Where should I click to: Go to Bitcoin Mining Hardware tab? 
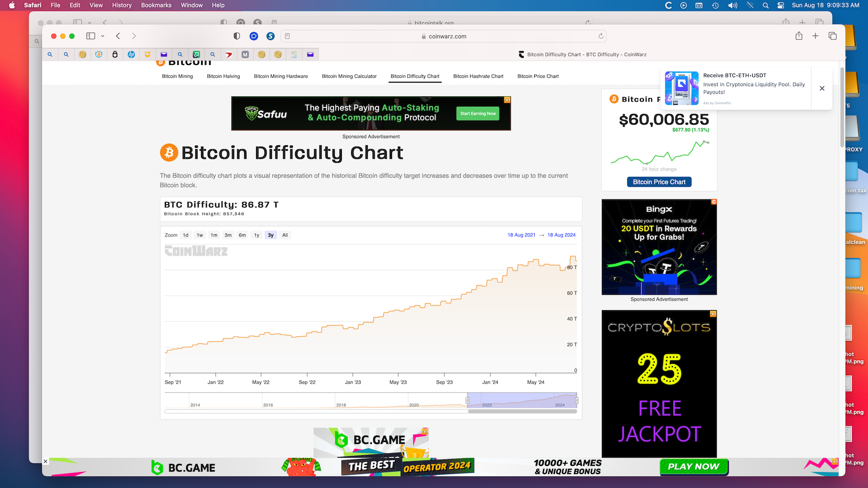(281, 76)
